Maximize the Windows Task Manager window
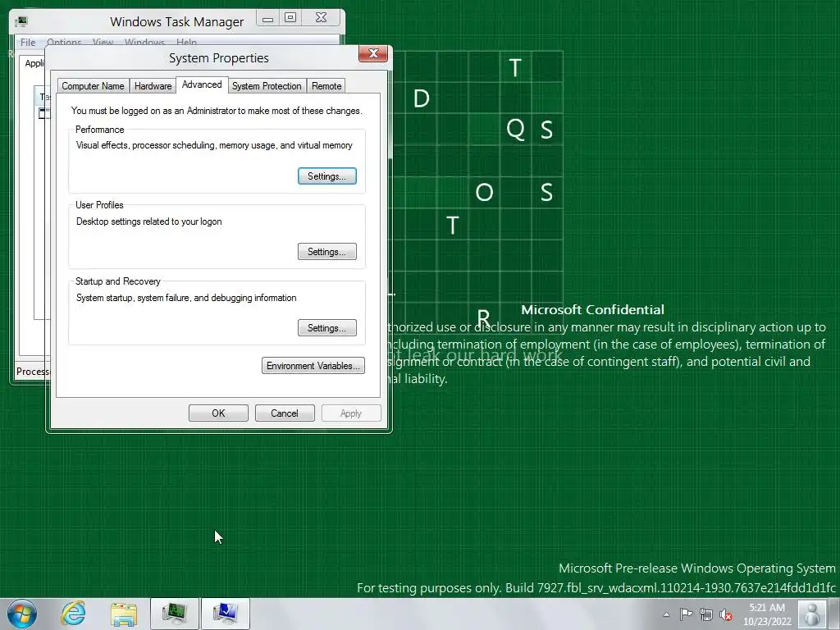840x630 pixels. point(290,18)
